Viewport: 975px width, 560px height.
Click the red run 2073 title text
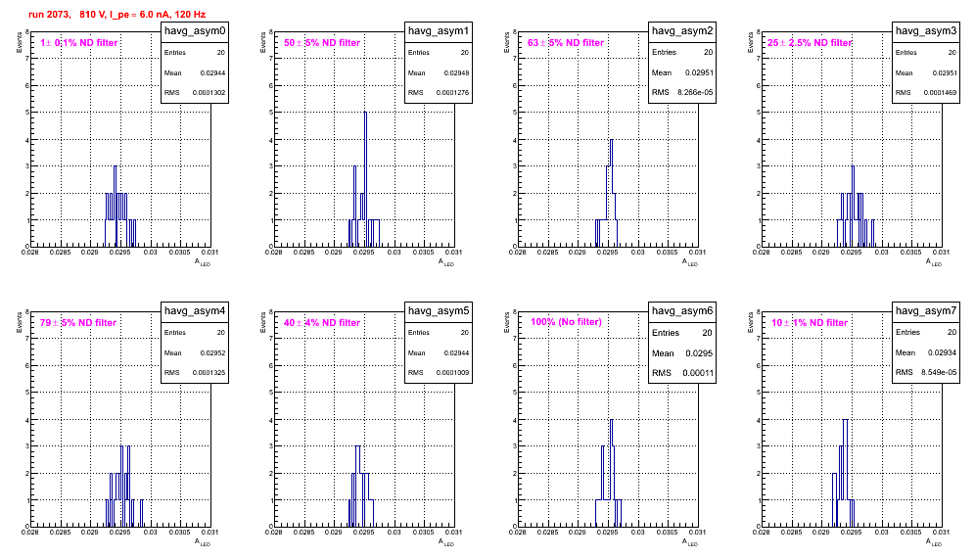(x=116, y=15)
